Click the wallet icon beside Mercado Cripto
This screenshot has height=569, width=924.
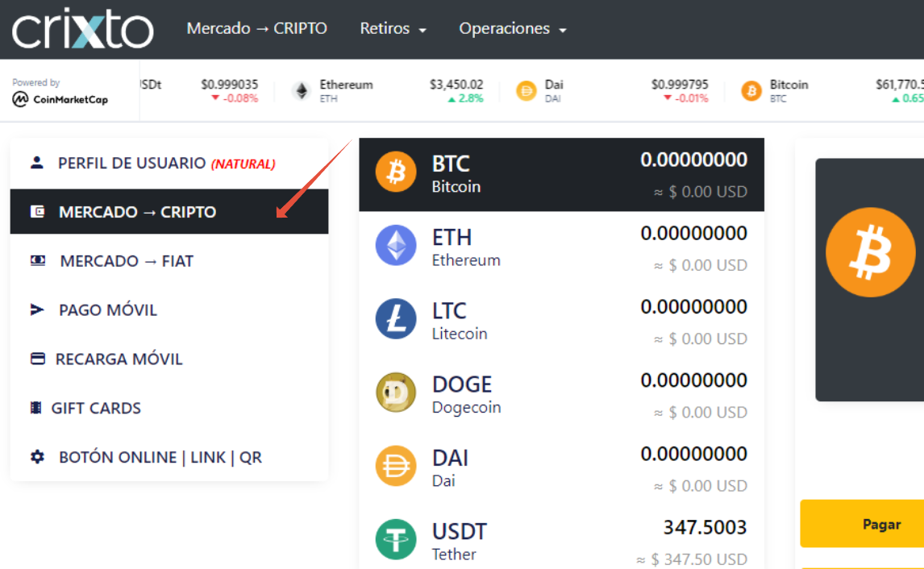[37, 211]
